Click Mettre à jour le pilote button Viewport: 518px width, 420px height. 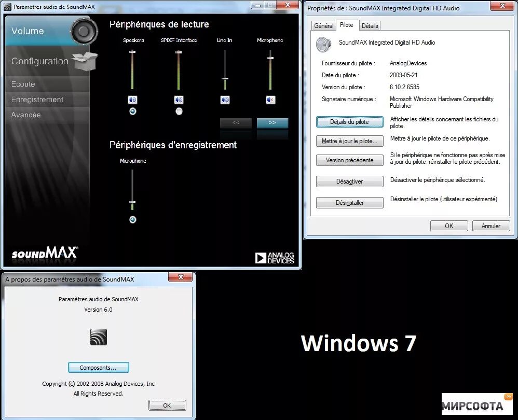pyautogui.click(x=349, y=141)
